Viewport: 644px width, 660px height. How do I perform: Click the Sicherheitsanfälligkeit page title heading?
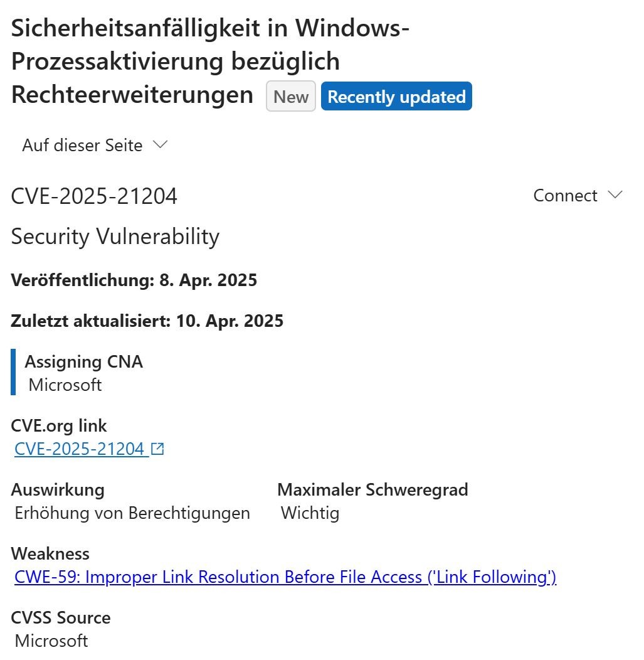point(210,61)
